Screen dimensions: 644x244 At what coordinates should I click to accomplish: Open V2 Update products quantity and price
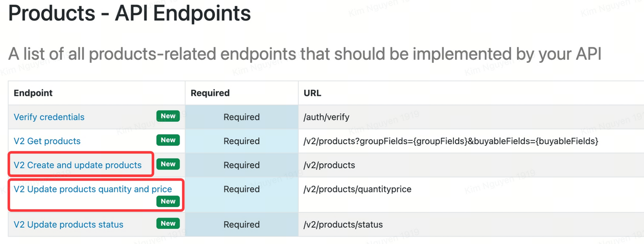tap(93, 190)
